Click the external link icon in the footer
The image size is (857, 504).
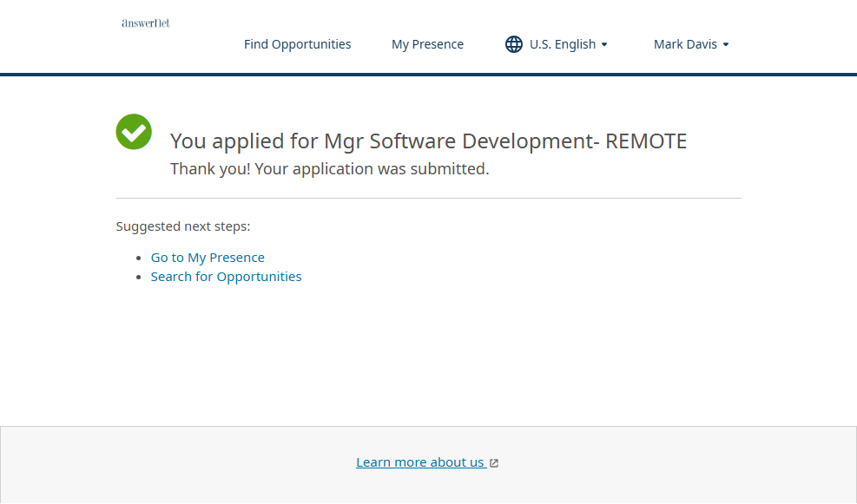[x=494, y=463]
